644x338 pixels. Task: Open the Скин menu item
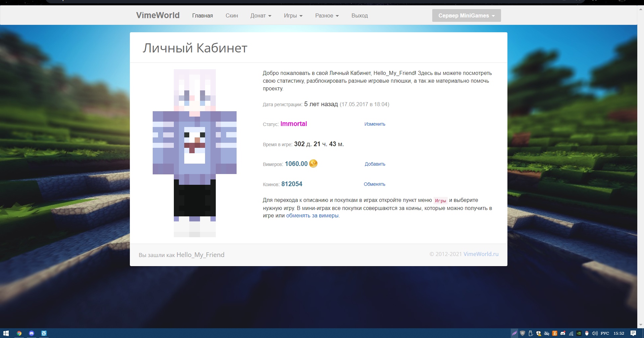(x=232, y=15)
